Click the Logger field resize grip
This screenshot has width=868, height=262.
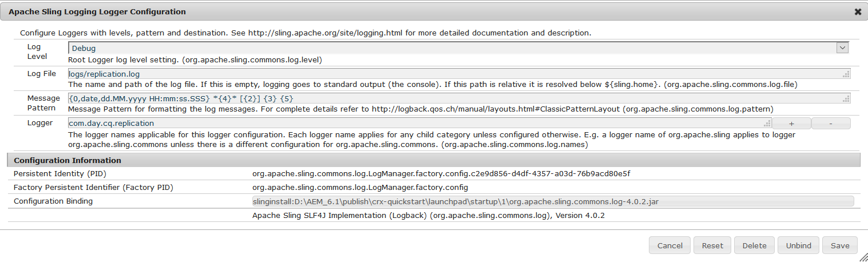click(x=767, y=124)
